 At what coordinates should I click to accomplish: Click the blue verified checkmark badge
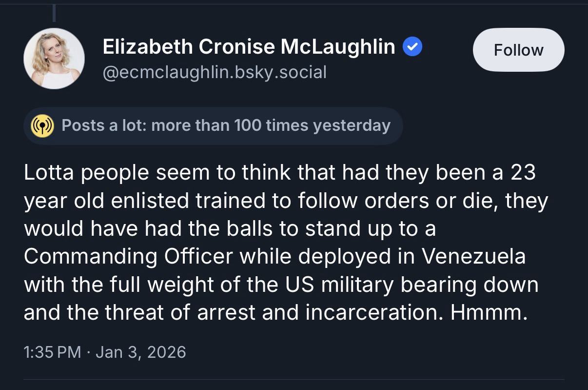(x=412, y=47)
